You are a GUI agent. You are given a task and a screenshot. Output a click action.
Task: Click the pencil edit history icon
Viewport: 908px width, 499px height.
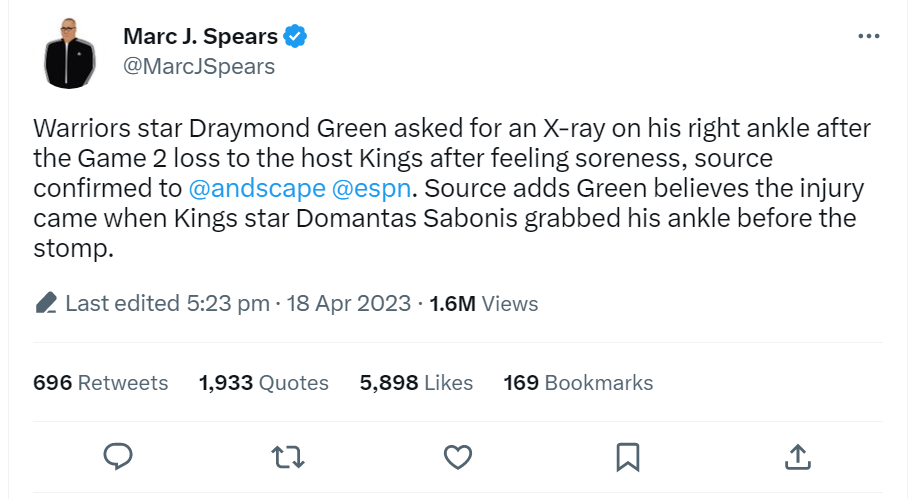(45, 303)
